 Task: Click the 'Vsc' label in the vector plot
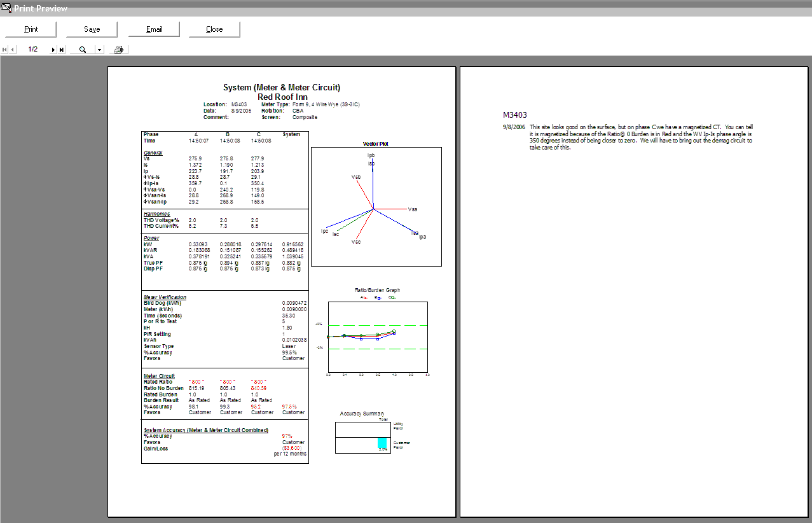click(x=356, y=242)
